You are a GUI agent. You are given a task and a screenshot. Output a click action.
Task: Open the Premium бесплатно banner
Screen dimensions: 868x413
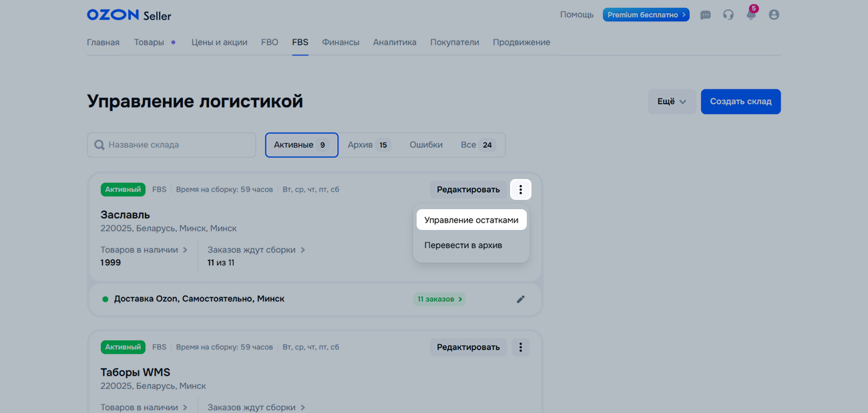pos(646,15)
